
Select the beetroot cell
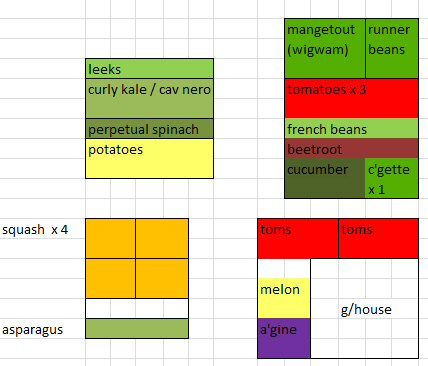352,148
